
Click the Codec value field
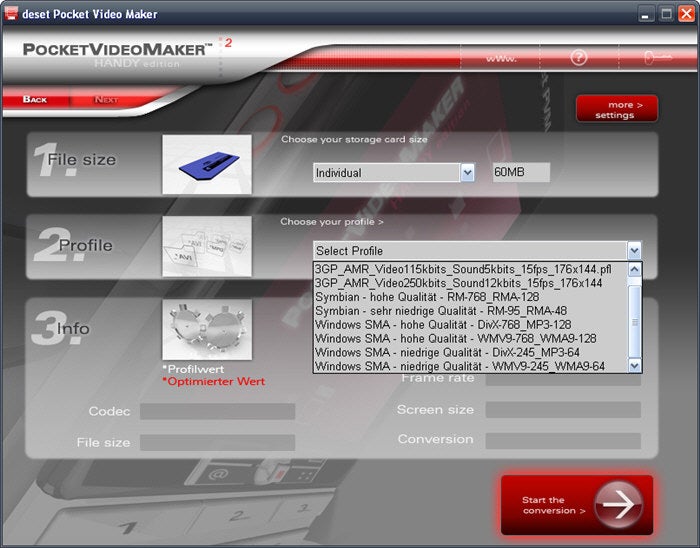coord(217,411)
